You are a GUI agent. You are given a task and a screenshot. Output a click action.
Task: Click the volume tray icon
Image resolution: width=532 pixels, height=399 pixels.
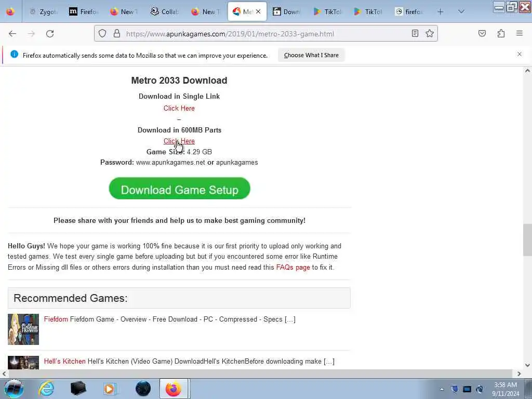[x=480, y=389]
